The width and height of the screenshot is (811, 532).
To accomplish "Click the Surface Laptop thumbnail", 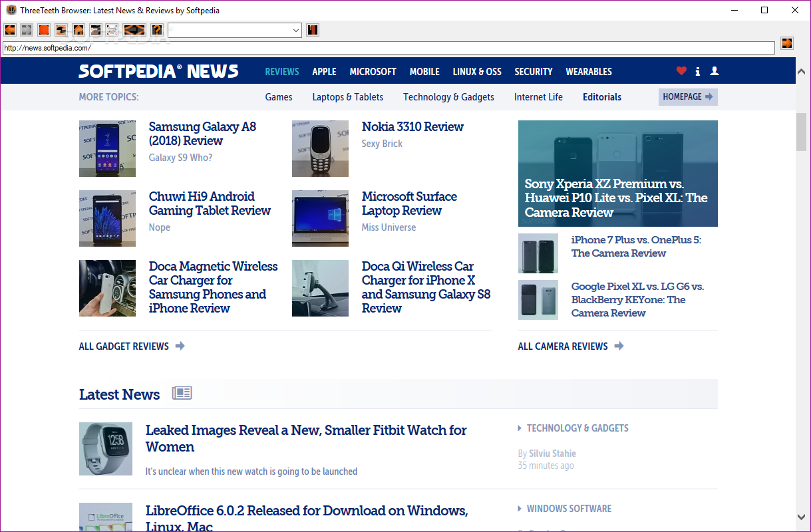I will point(320,218).
